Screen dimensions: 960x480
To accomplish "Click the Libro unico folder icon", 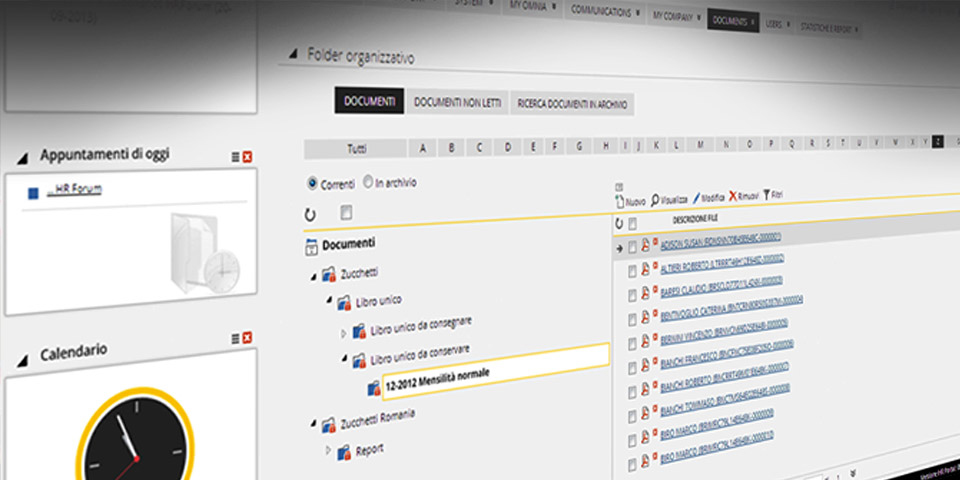I will point(345,302).
